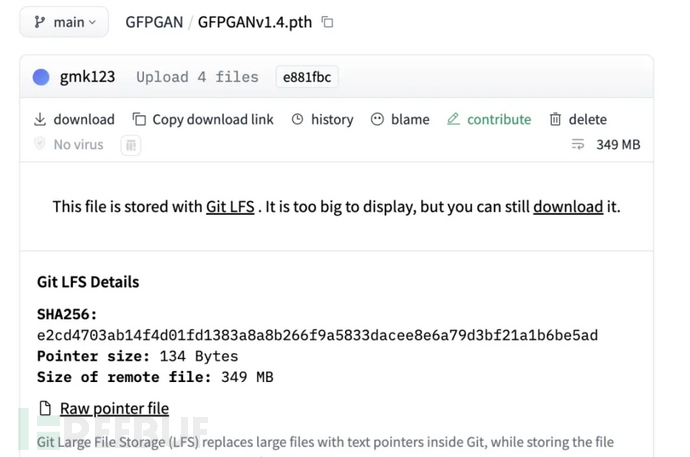View the file history
Image resolution: width=690 pixels, height=457 pixels.
point(322,119)
